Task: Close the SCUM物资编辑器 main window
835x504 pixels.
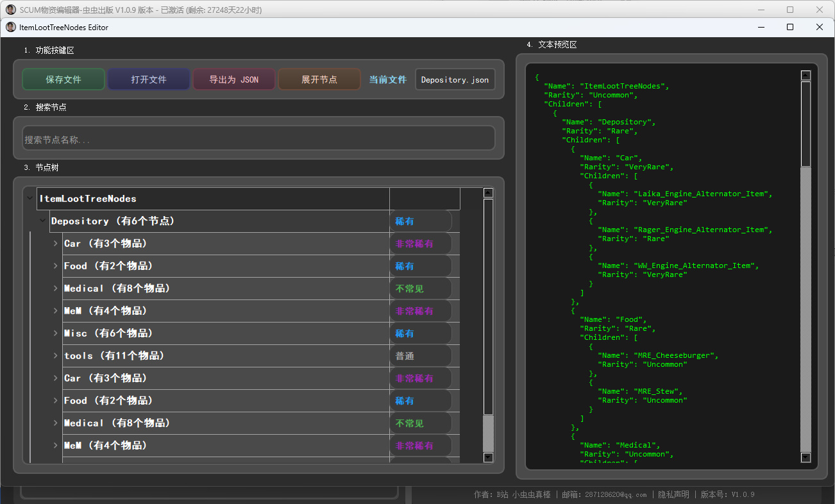Action: coord(820,10)
